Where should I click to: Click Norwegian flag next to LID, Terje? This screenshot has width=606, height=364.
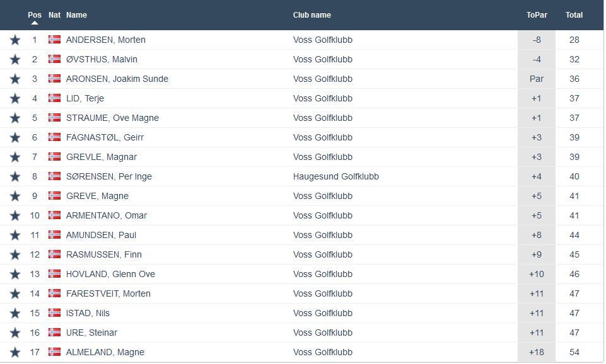pos(55,98)
